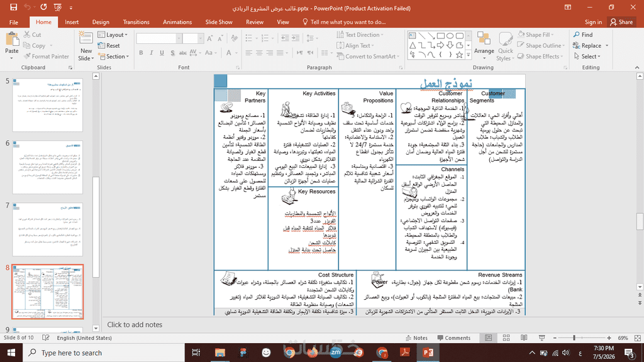This screenshot has height=362, width=644.
Task: Click the Save icon in quick access toolbar
Action: pyautogui.click(x=14, y=8)
